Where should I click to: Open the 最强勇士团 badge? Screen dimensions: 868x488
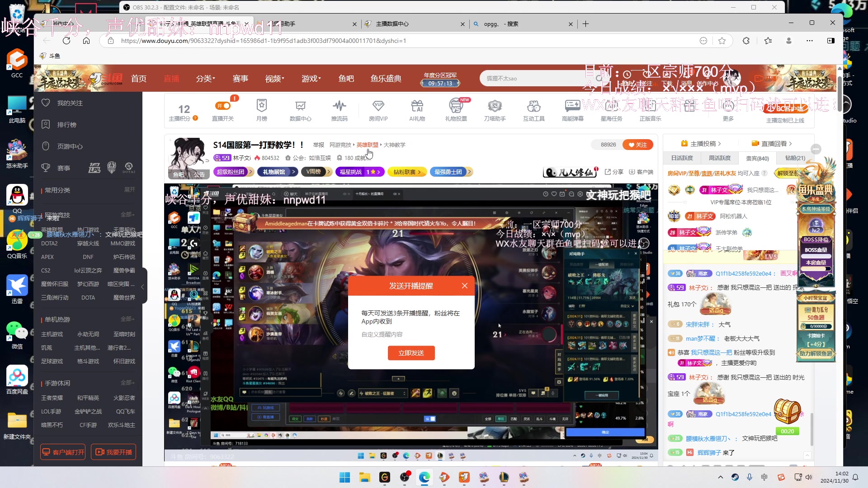point(451,172)
